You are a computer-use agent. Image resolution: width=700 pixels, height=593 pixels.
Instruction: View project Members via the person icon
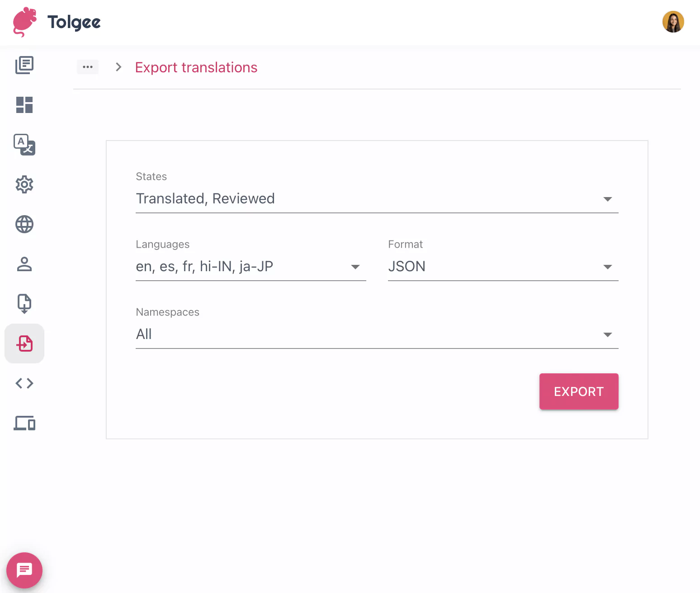[24, 264]
